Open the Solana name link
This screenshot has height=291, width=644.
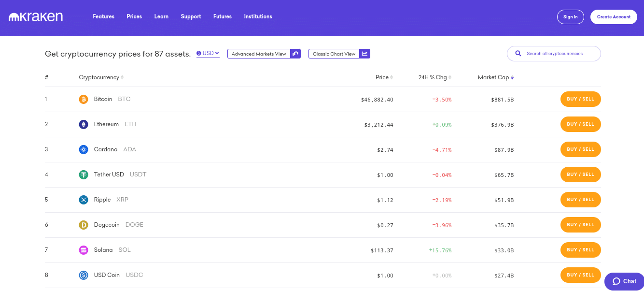click(x=103, y=250)
